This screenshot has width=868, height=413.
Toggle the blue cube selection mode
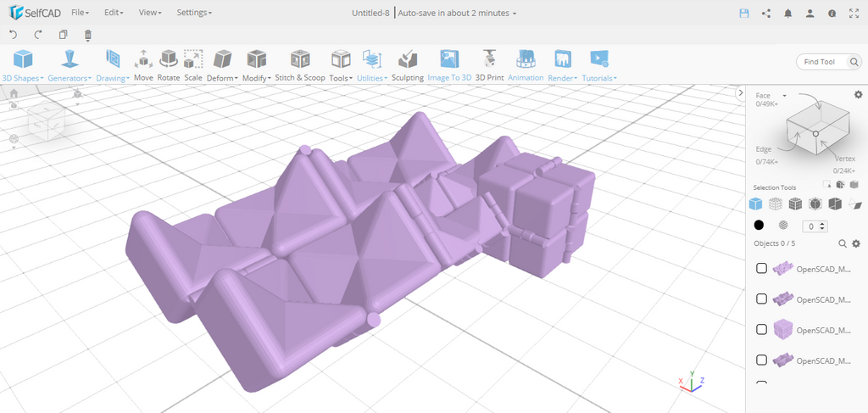pos(755,204)
